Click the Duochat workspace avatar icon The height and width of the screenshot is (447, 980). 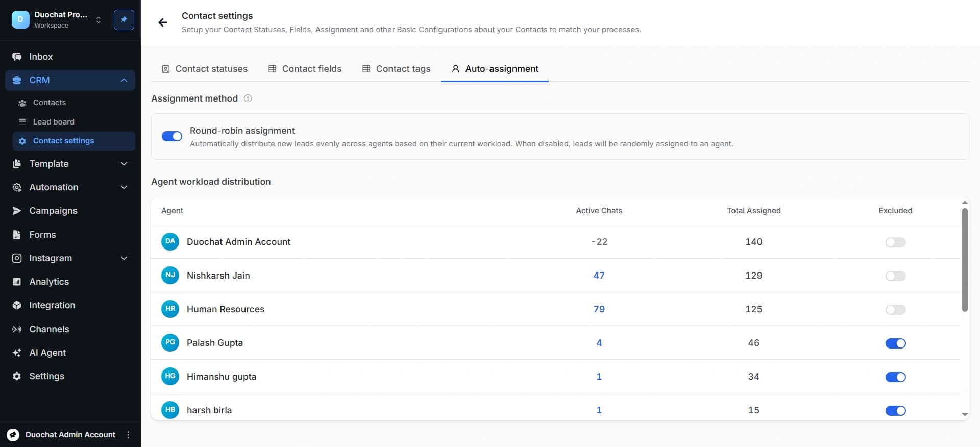[20, 20]
